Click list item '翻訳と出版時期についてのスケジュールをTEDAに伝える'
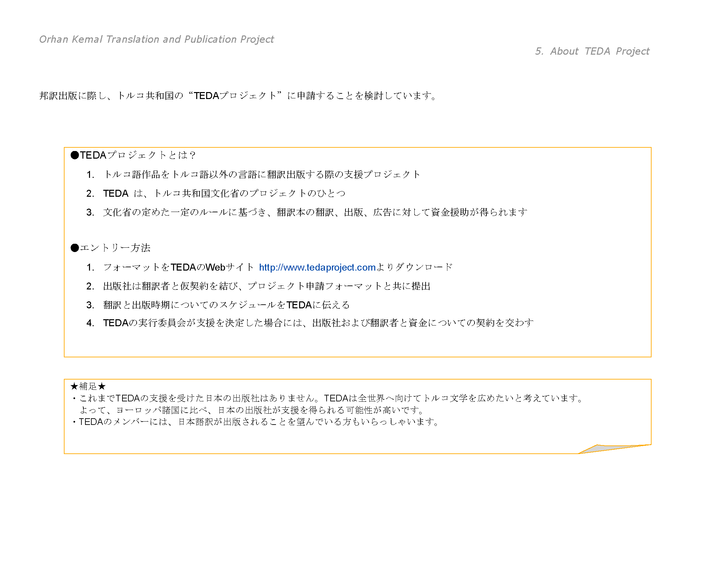 [x=226, y=305]
